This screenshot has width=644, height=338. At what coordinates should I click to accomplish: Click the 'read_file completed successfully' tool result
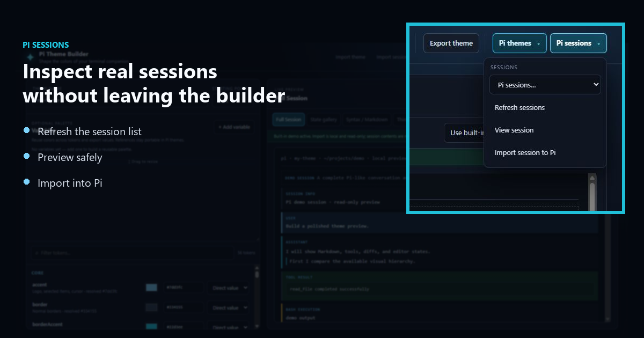click(329, 289)
